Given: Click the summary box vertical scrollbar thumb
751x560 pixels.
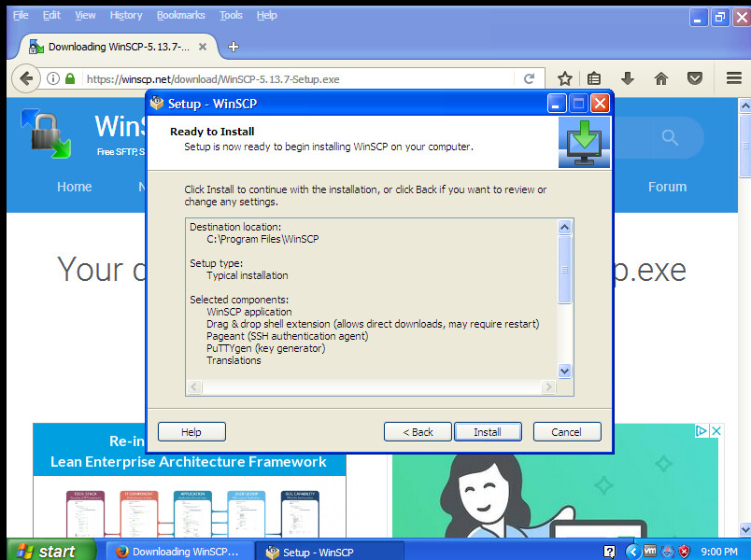Looking at the screenshot, I should [x=565, y=270].
